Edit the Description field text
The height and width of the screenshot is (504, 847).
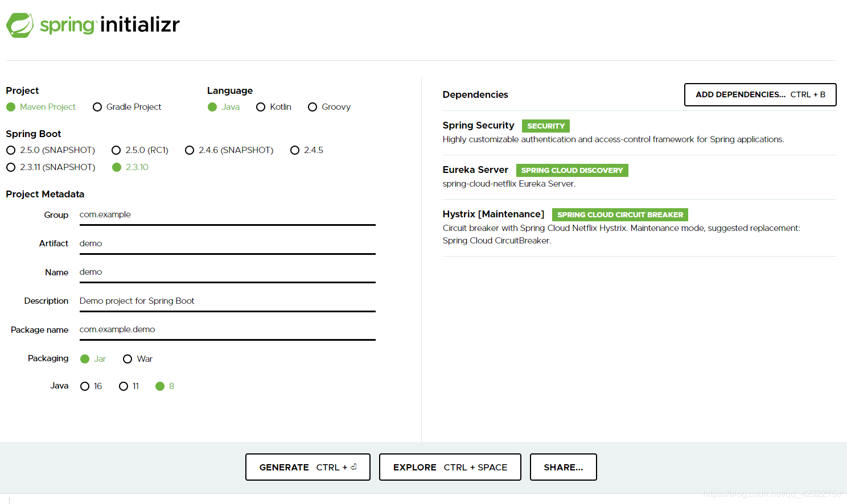[x=228, y=301]
